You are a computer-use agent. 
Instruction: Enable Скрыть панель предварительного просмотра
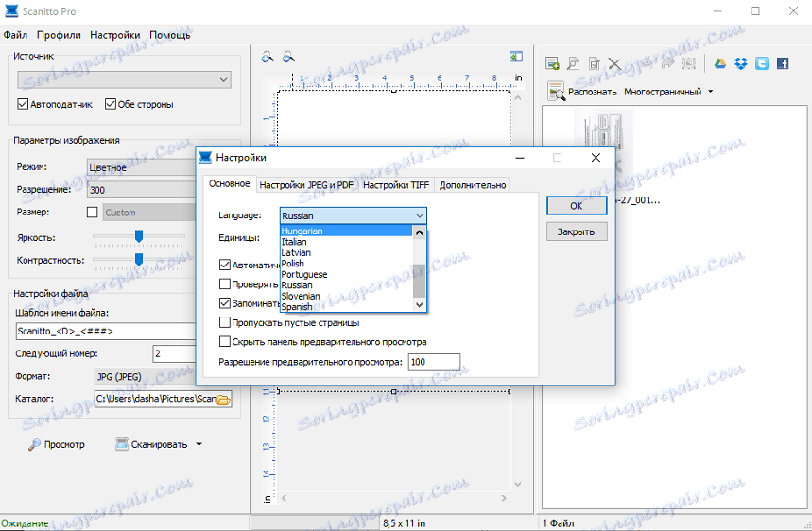tap(225, 342)
